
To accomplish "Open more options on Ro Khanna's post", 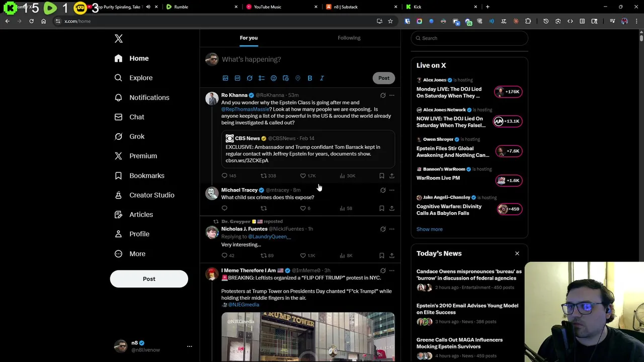I will pyautogui.click(x=392, y=95).
